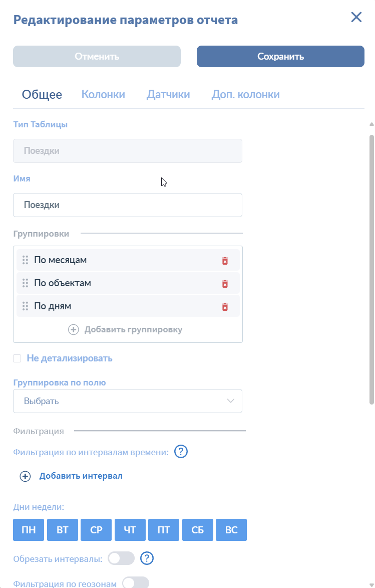The height and width of the screenshot is (588, 375).
Task: Go to the 'Доп. колонки' tab
Action: tap(245, 94)
